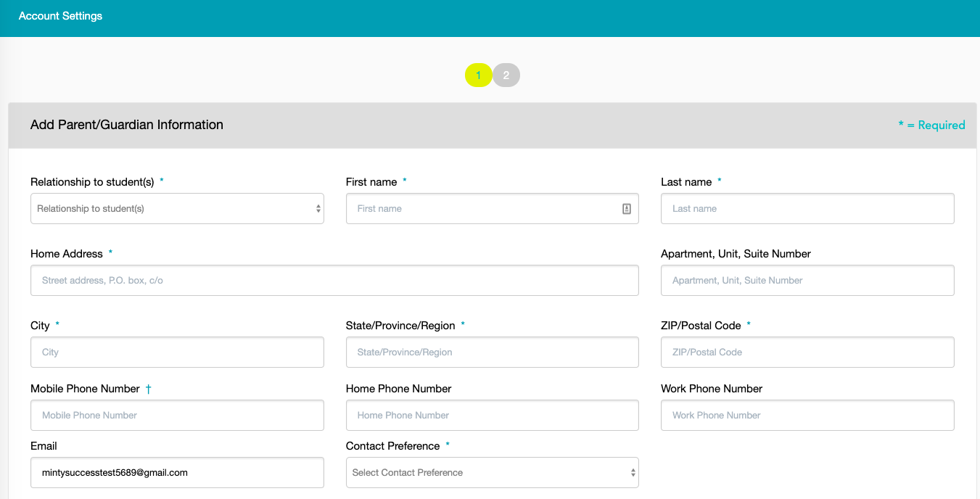Open the Select Contact Preference dropdown
Screen dimensions: 980x499
click(493, 472)
